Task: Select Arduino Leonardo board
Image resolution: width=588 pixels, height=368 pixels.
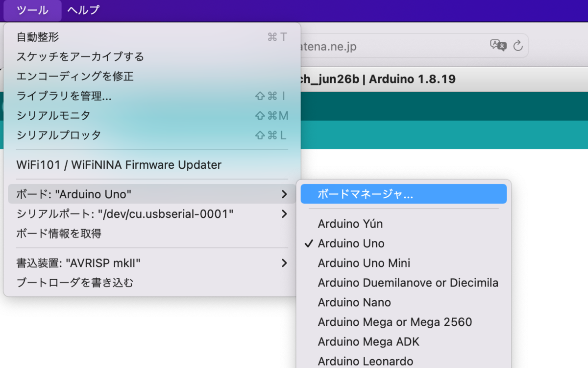Action: pyautogui.click(x=404, y=361)
